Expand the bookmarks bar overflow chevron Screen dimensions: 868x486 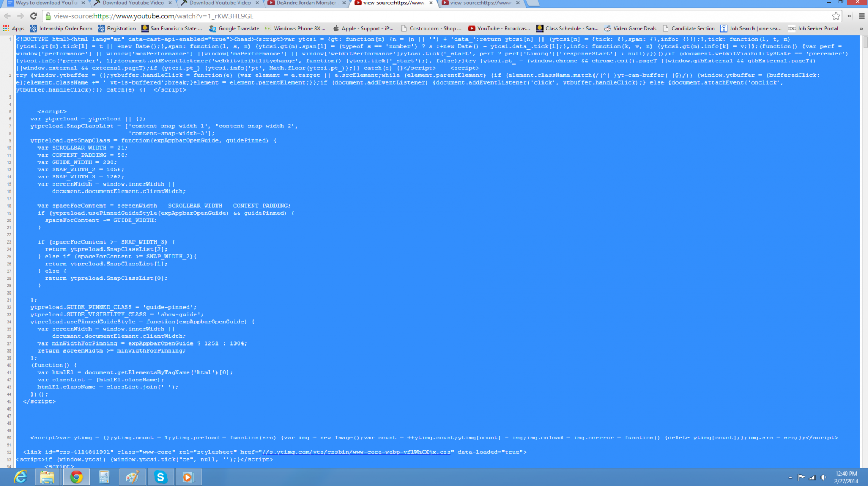click(861, 29)
